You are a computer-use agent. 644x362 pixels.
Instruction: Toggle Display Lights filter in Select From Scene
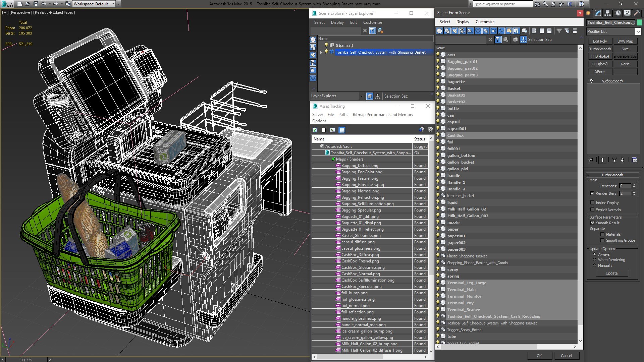(455, 31)
